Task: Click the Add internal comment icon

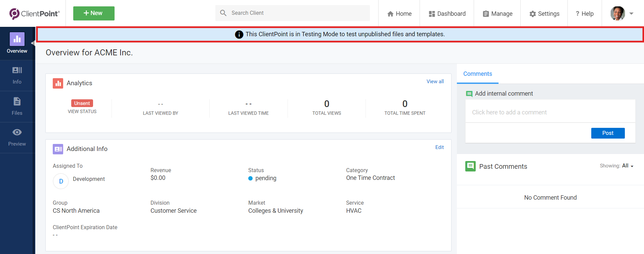Action: 469,94
